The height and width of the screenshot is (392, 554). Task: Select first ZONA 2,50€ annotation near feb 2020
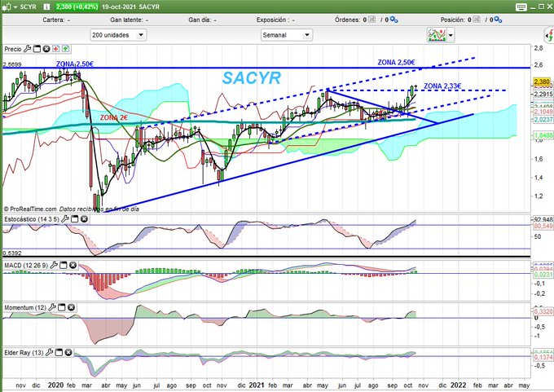(75, 64)
